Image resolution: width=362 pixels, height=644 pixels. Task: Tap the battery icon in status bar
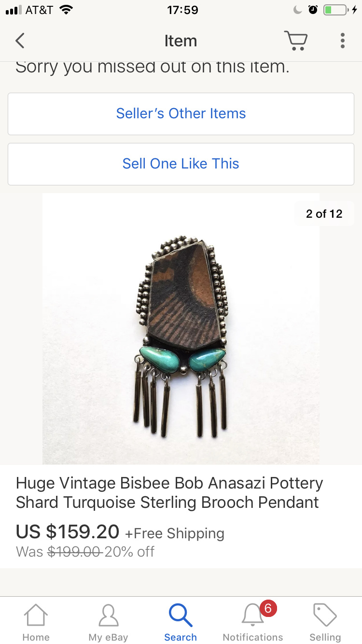[x=335, y=10]
